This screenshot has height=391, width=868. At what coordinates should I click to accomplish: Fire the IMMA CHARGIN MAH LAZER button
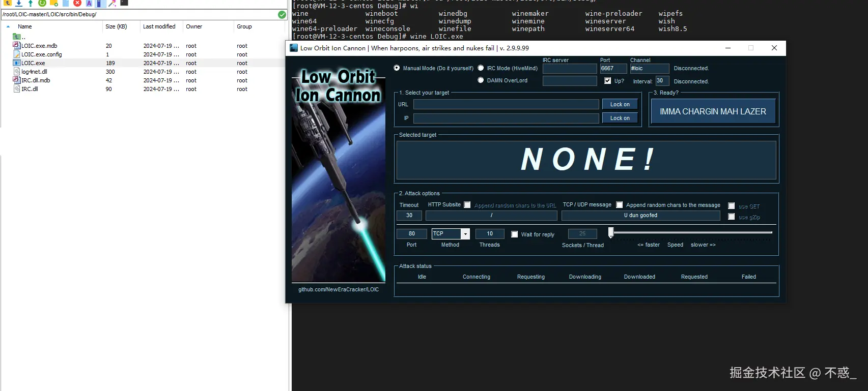click(x=713, y=111)
